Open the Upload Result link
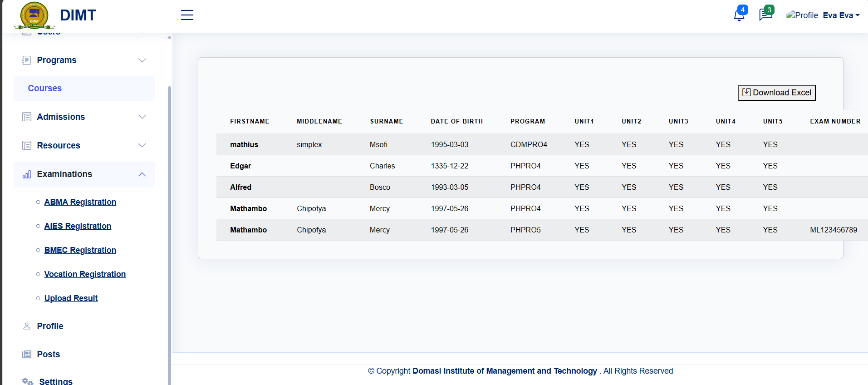The width and height of the screenshot is (868, 385). [x=71, y=298]
